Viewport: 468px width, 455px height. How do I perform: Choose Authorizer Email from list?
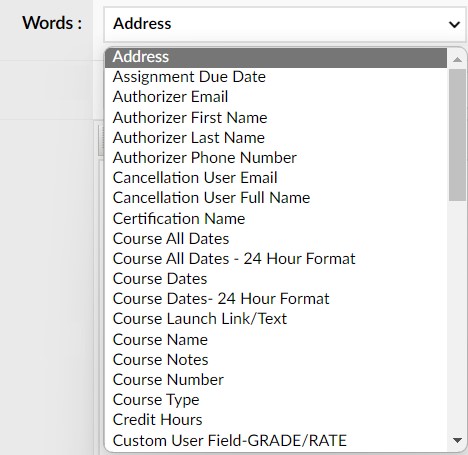pyautogui.click(x=276, y=97)
